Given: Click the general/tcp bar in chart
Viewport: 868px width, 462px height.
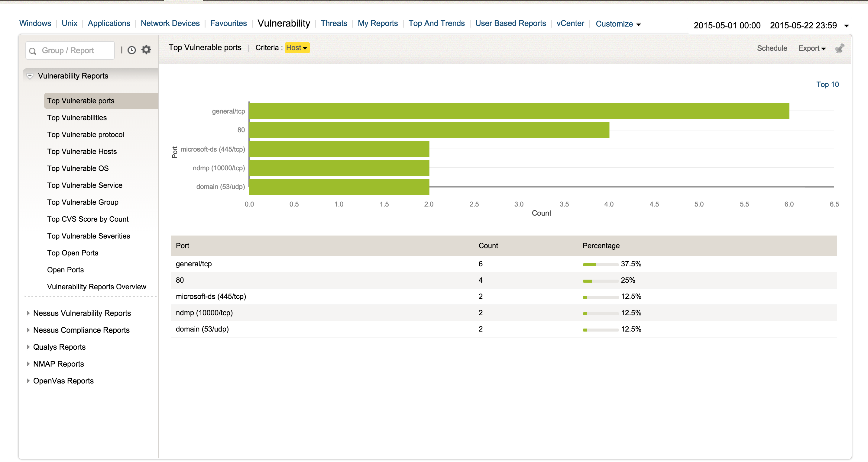Looking at the screenshot, I should tap(519, 111).
